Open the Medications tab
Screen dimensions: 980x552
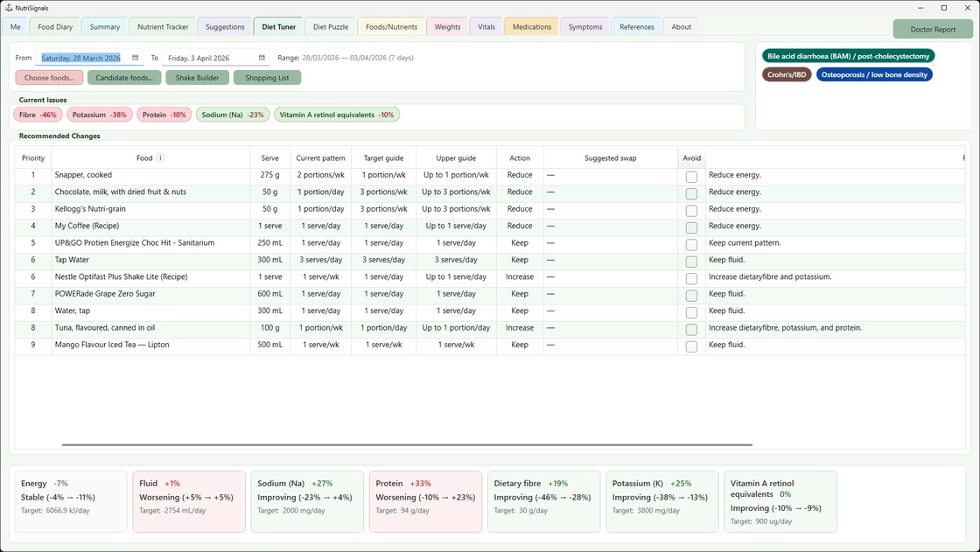[x=530, y=26]
